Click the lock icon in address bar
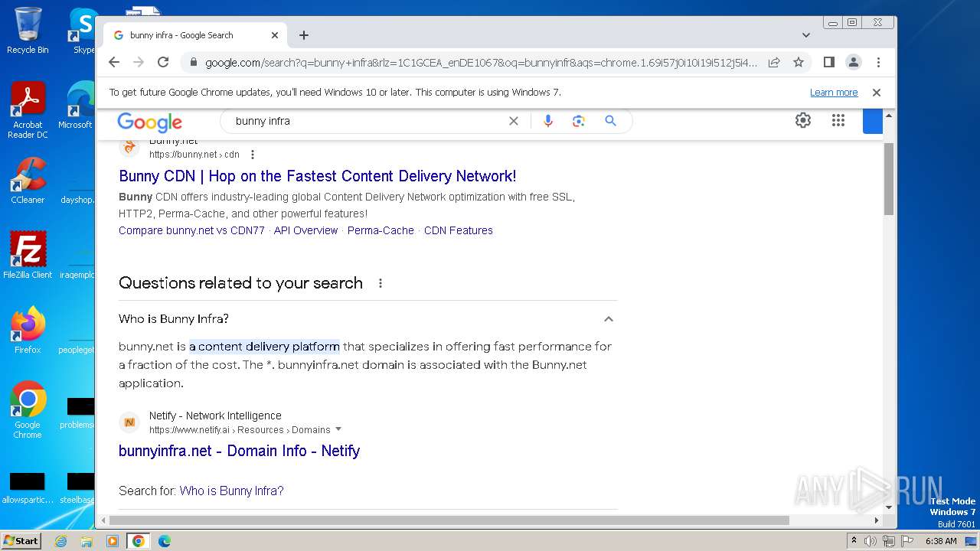 (194, 62)
